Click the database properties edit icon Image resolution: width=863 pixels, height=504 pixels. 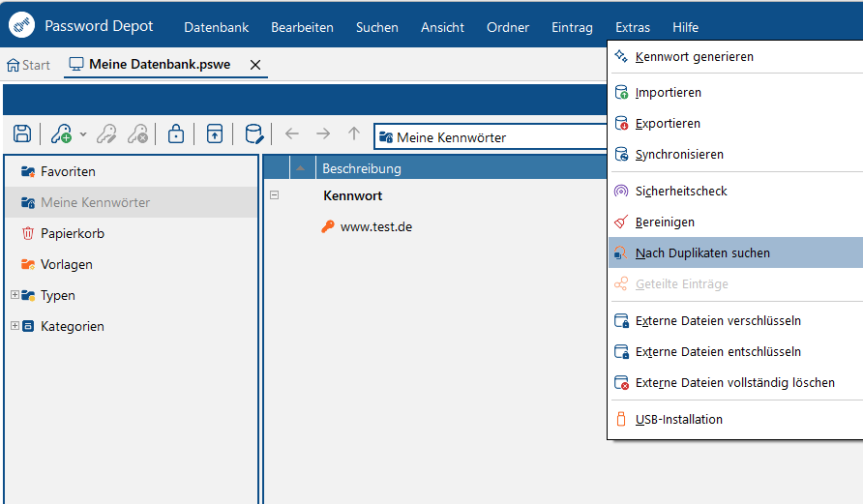pos(254,133)
